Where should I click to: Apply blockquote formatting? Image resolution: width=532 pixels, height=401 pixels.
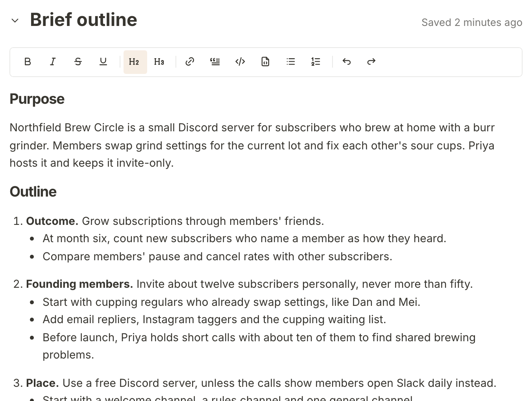click(x=215, y=62)
